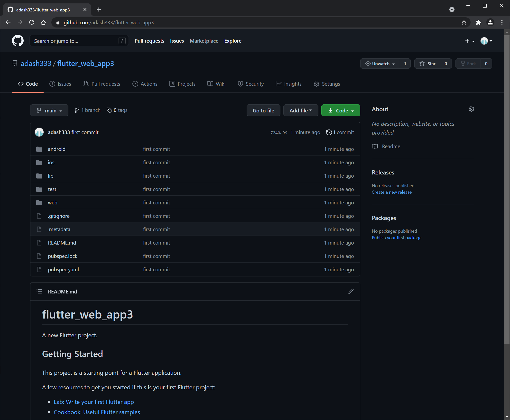Edit README.md using the pencil icon
This screenshot has height=420, width=510.
351,291
